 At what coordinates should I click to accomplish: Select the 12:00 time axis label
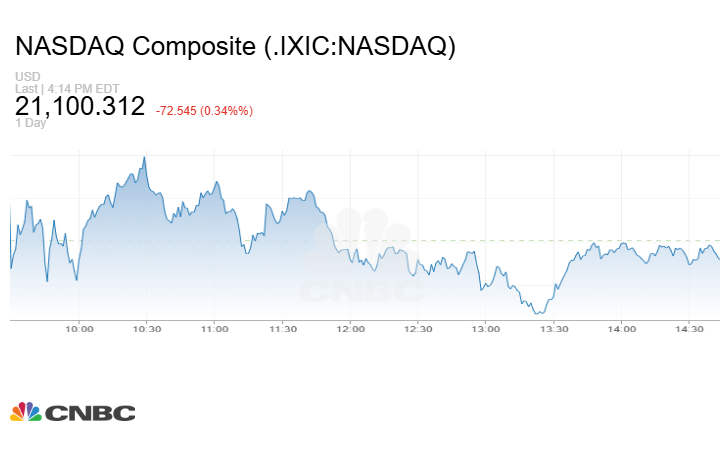point(350,329)
